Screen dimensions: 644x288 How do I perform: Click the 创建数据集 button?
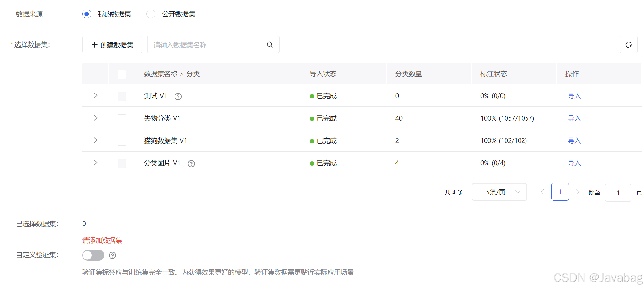pyautogui.click(x=112, y=44)
